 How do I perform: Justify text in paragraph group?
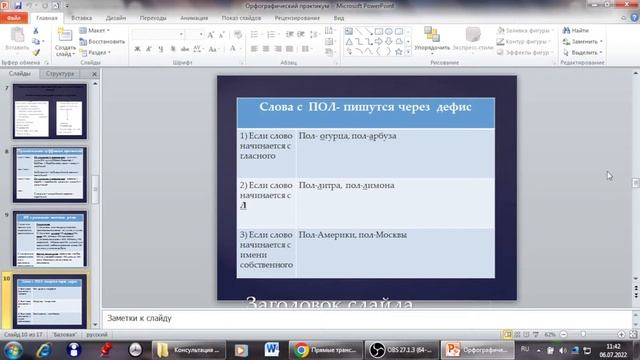pyautogui.click(x=290, y=49)
